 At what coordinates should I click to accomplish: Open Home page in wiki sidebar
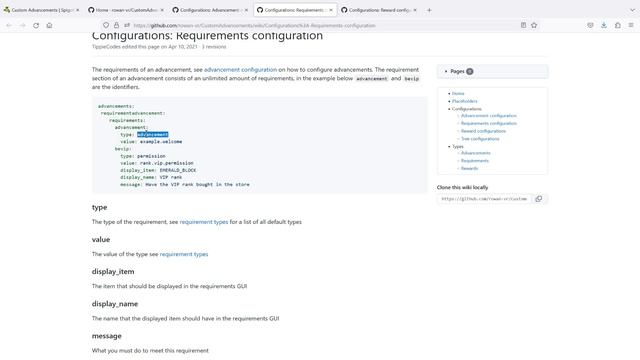458,93
